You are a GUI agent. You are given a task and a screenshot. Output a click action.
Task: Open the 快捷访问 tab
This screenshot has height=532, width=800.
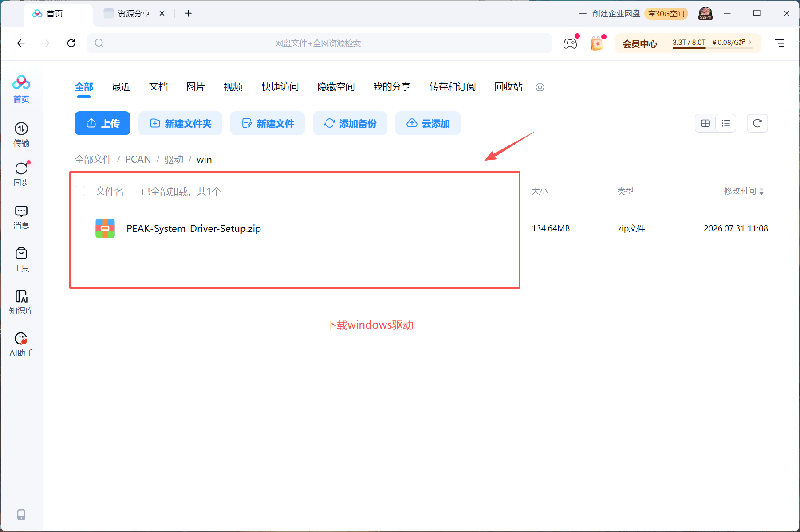280,87
